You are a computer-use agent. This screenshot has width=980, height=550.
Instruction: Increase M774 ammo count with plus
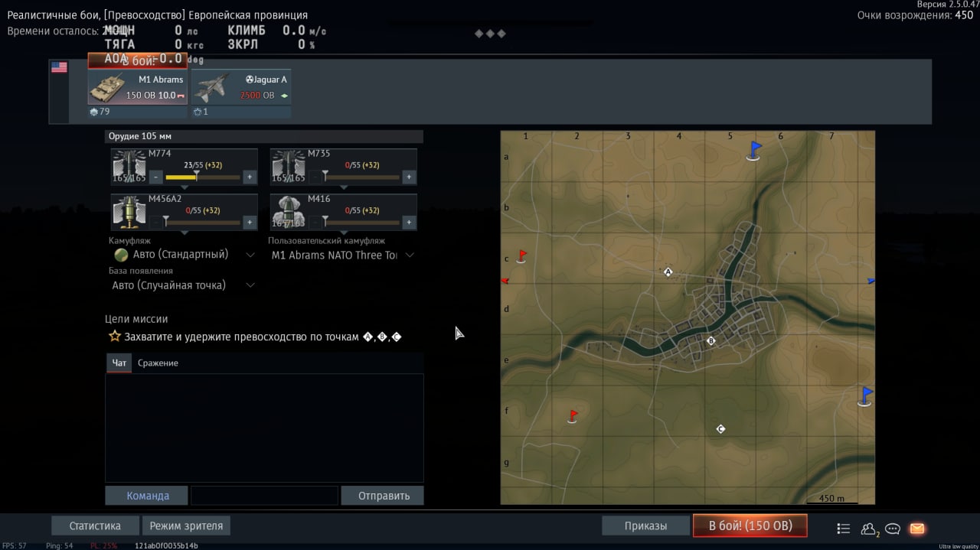pos(250,177)
